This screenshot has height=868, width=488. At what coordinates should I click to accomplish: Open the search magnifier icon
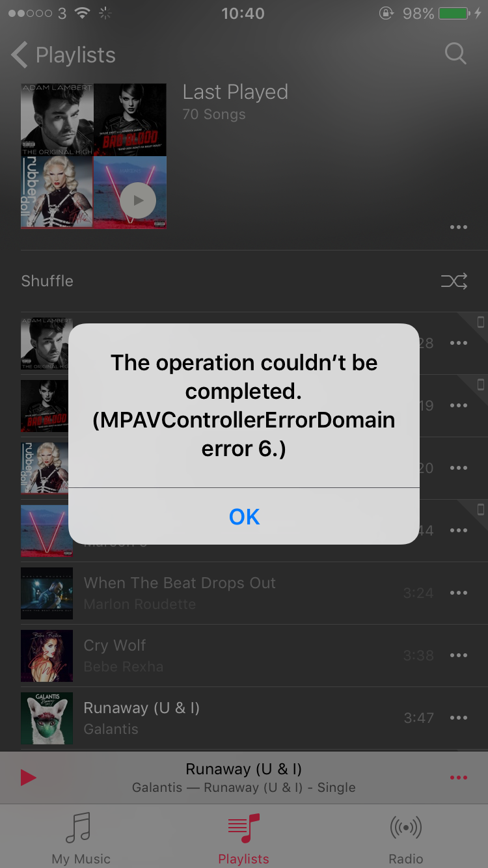click(x=455, y=54)
